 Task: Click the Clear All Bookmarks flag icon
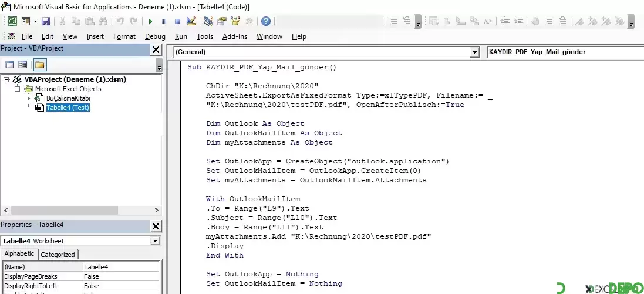[x=620, y=21]
